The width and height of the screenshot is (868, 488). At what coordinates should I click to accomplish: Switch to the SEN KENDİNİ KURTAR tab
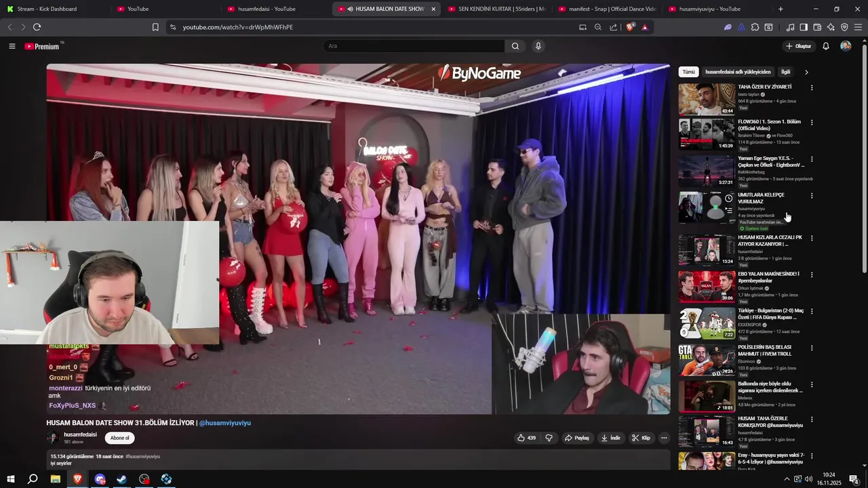(x=497, y=9)
